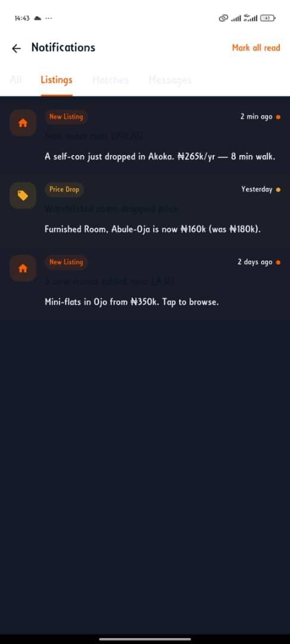The image size is (290, 644).
Task: Open the Matches tab
Action: 110,80
